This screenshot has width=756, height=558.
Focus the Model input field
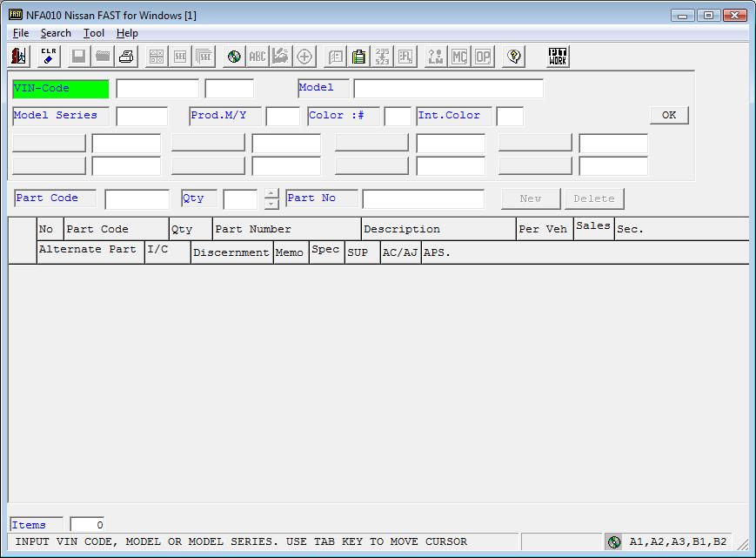(448, 89)
